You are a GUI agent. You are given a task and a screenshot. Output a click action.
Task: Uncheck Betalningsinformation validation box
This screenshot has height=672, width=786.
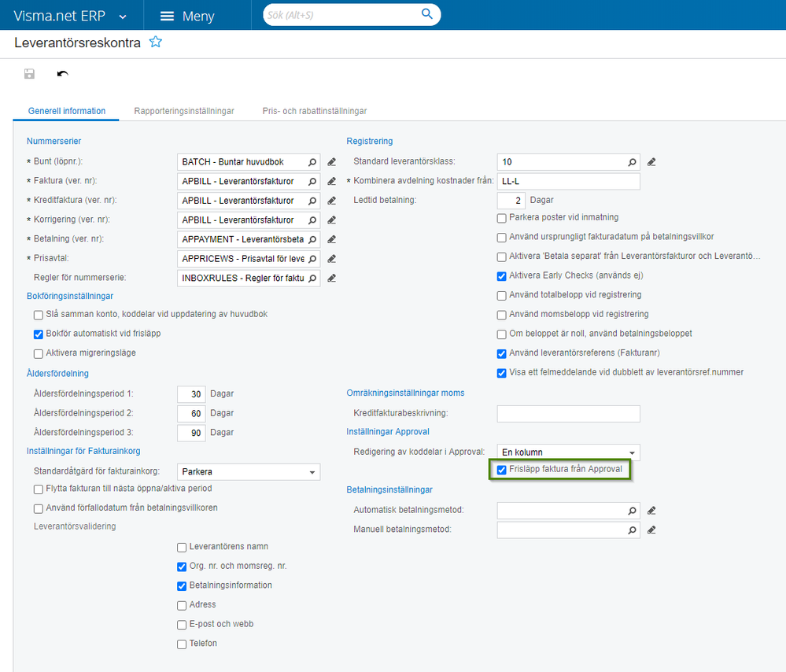point(182,586)
